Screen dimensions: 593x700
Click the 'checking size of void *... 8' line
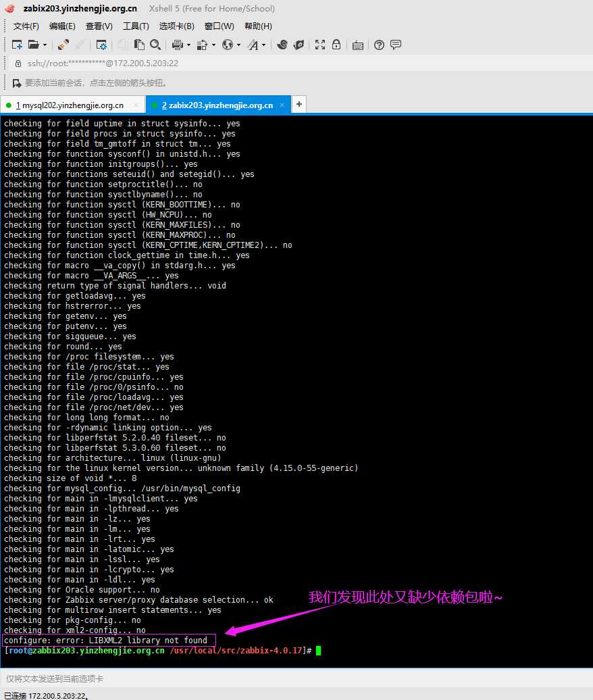coord(70,478)
